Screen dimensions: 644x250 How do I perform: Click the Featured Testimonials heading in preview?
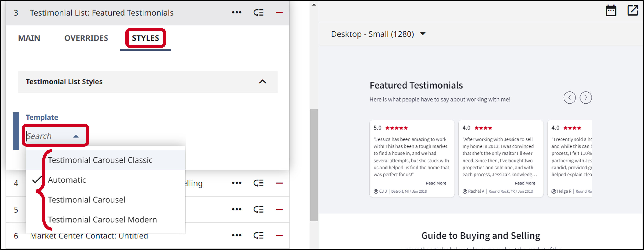416,85
